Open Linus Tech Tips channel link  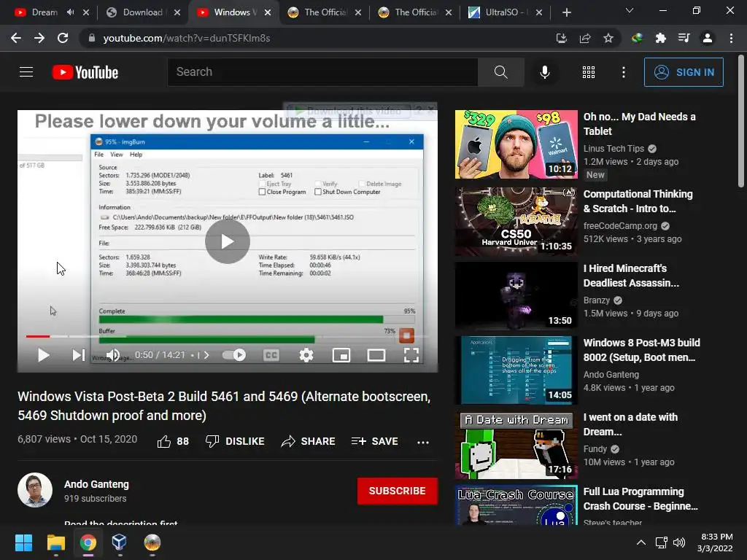[x=614, y=149]
